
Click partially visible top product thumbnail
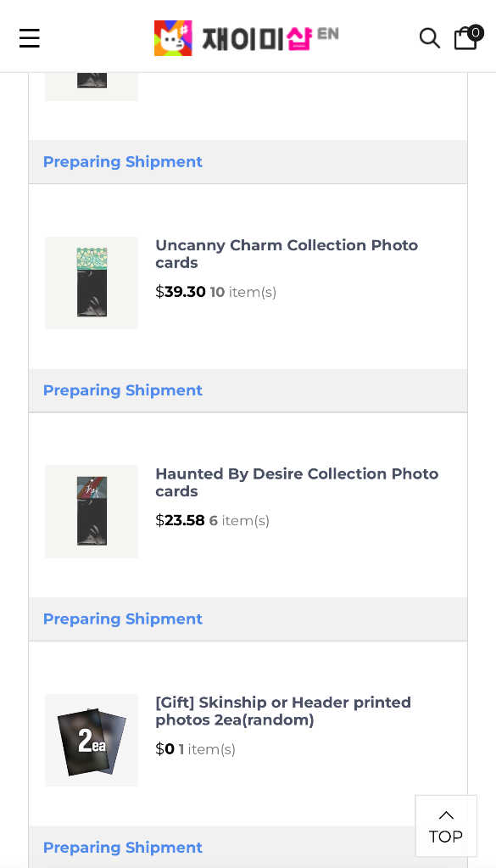tap(92, 87)
